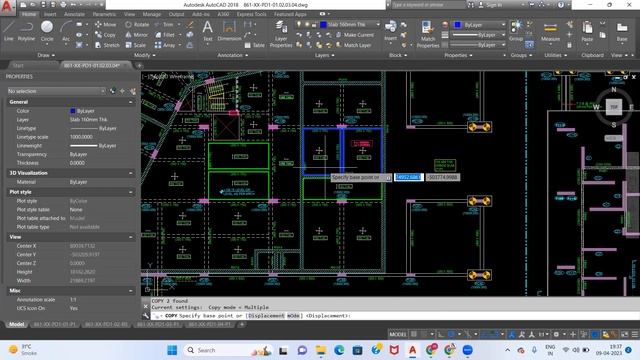
Task: Select the Arc tool
Action: tap(66, 31)
